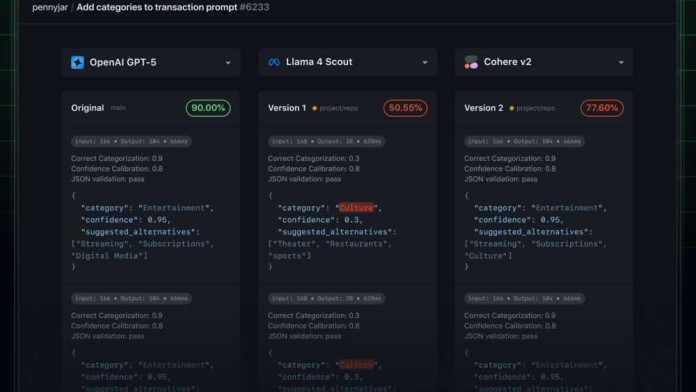Click the project/repo tag beside Version 2

pyautogui.click(x=535, y=108)
